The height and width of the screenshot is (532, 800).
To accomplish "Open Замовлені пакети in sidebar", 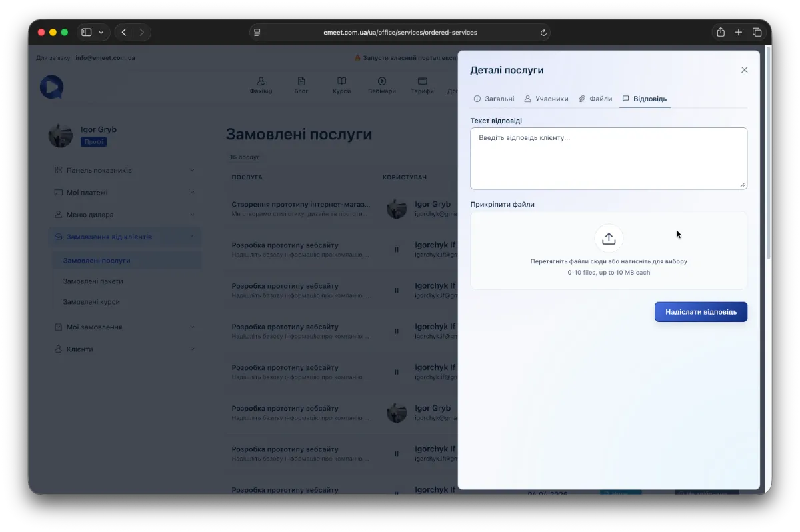I will (93, 281).
